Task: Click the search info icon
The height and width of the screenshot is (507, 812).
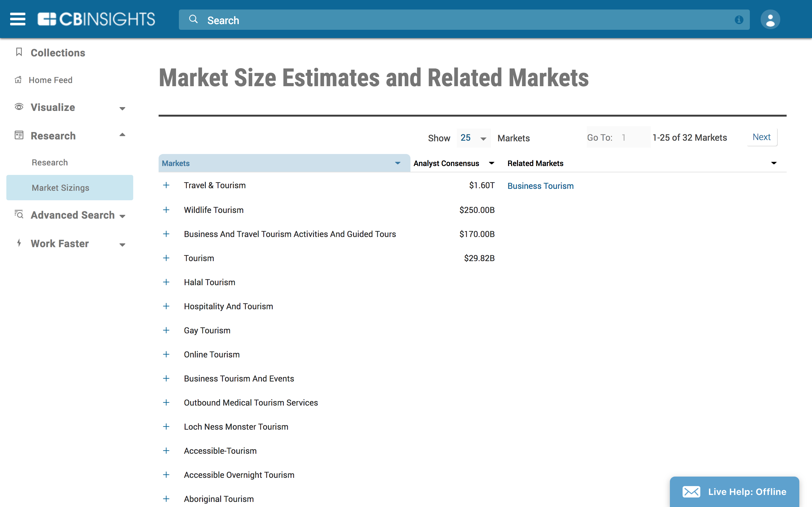Action: 738,20
